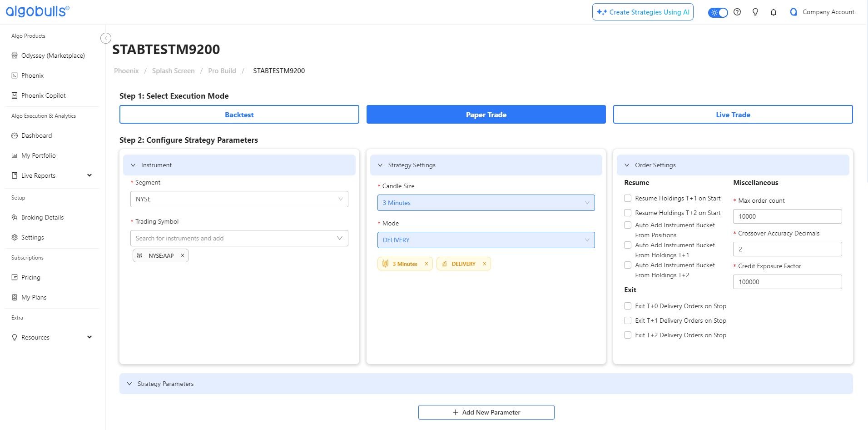Click the lightbulb tips icon in header
This screenshot has height=430, width=868.
coord(755,12)
